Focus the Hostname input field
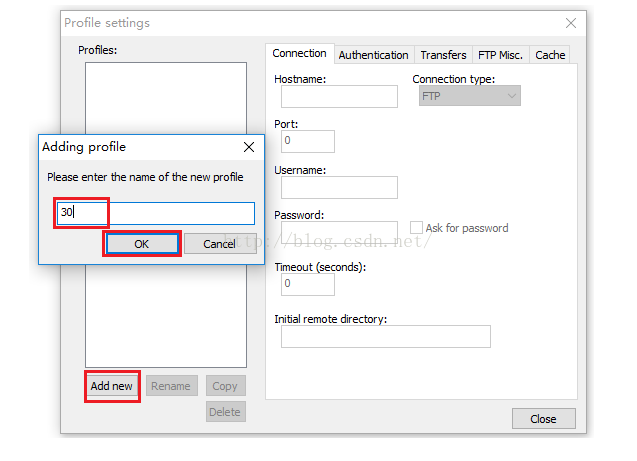 click(339, 96)
